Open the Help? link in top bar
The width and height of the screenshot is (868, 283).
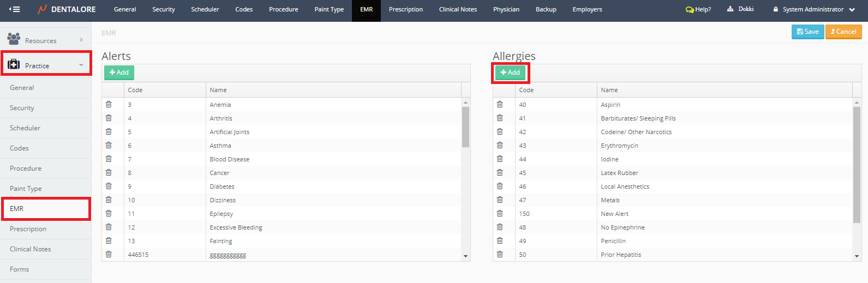(698, 9)
